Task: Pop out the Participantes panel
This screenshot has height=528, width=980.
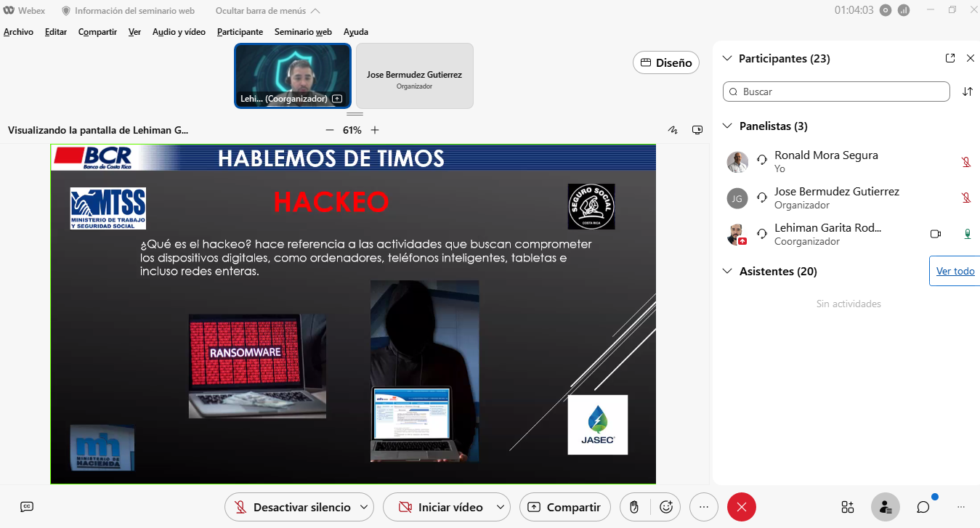Action: [x=950, y=58]
